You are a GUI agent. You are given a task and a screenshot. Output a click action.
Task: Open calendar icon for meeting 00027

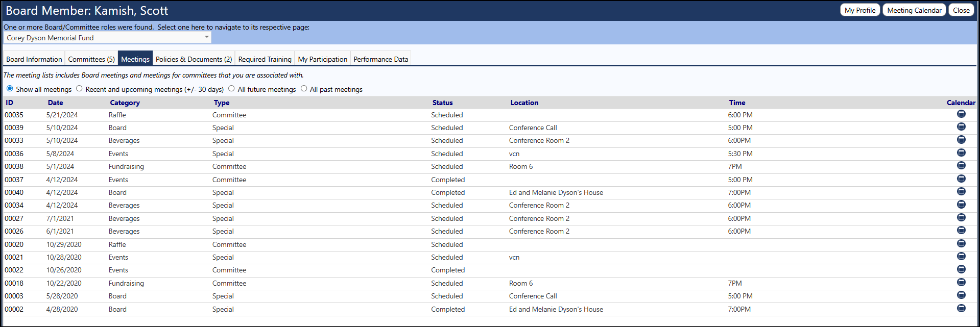coord(961,217)
